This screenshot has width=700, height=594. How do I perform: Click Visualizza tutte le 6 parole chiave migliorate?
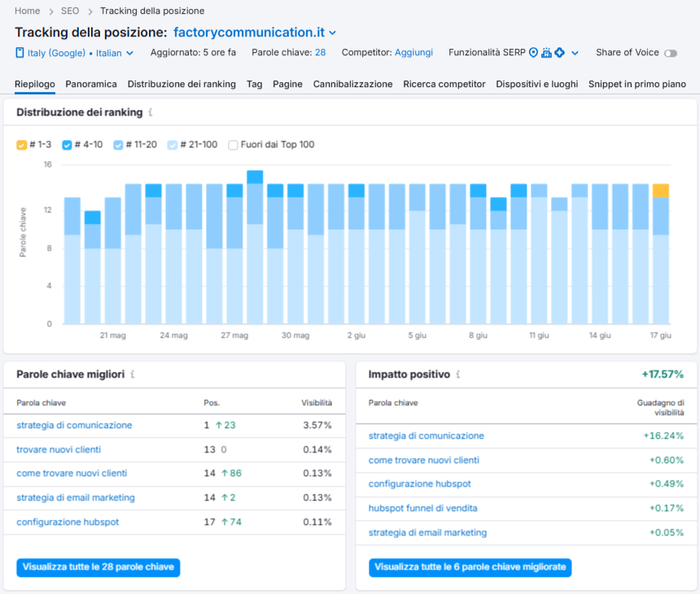[470, 568]
